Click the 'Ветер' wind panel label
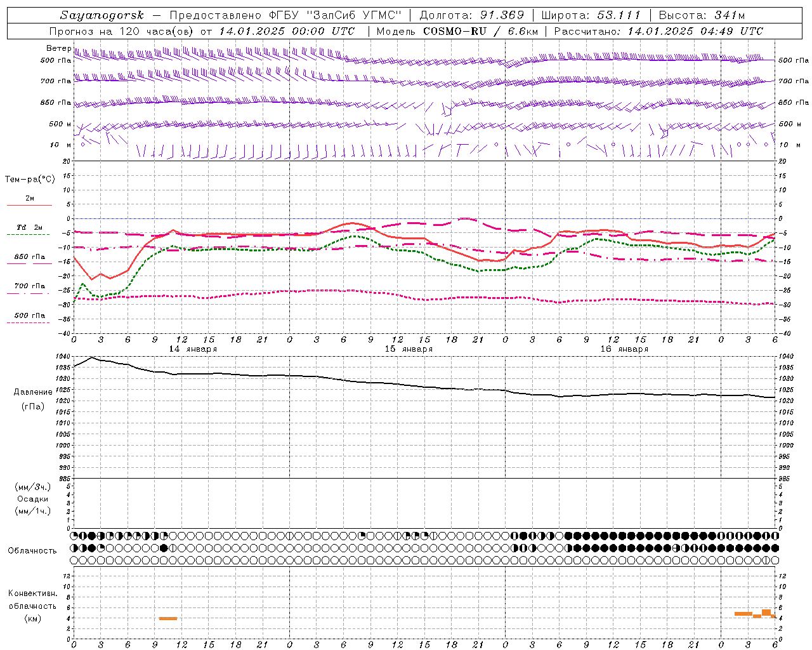This screenshot has height=650, width=812. pyautogui.click(x=58, y=48)
